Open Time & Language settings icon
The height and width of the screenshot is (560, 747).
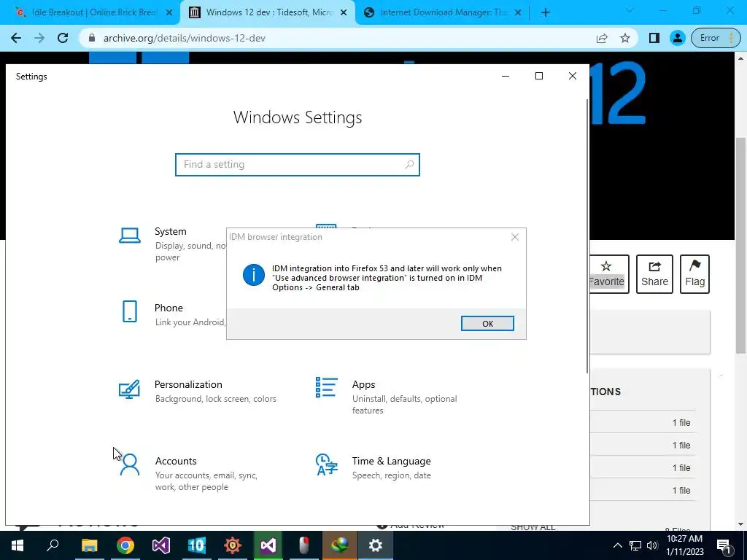point(326,464)
